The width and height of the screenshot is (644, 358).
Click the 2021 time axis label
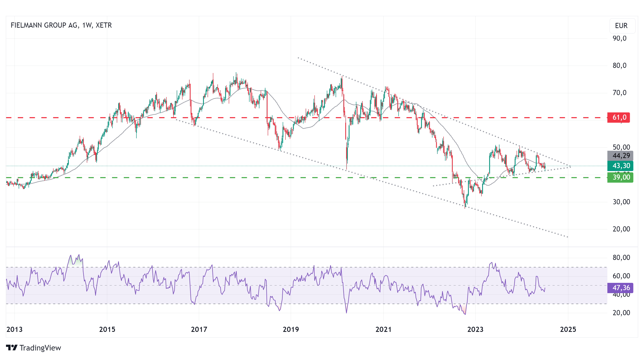[383, 329]
